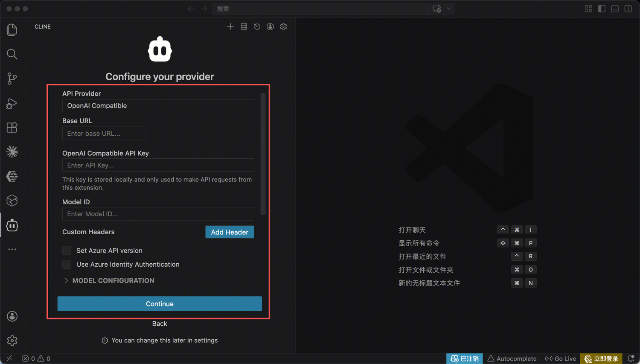Click the Back link below Continue
Image resolution: width=640 pixels, height=364 pixels.
click(160, 323)
